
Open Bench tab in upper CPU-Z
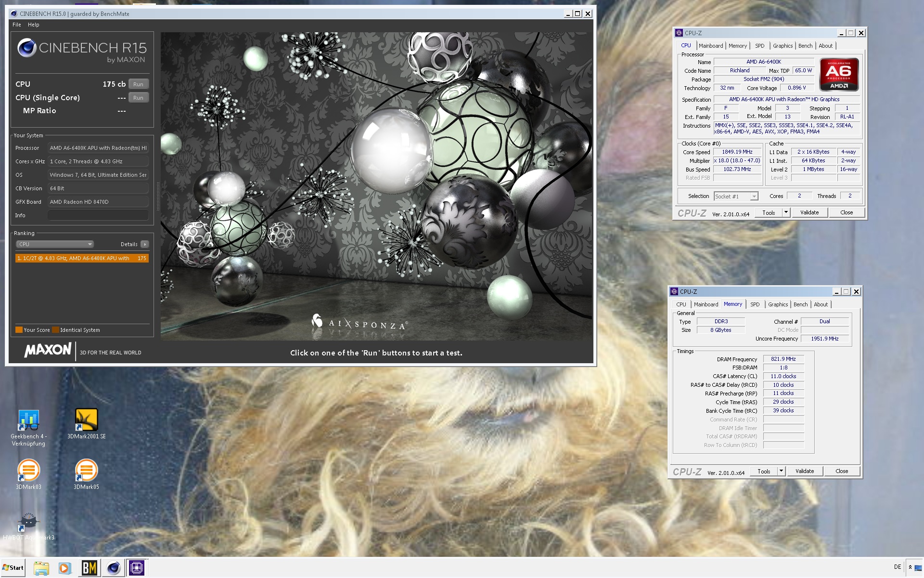pos(805,46)
